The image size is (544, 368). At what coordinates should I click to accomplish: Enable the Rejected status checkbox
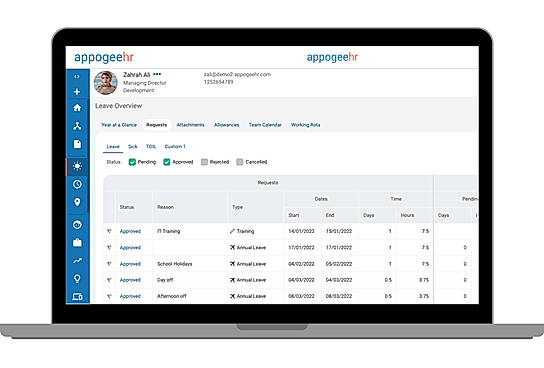pos(204,162)
